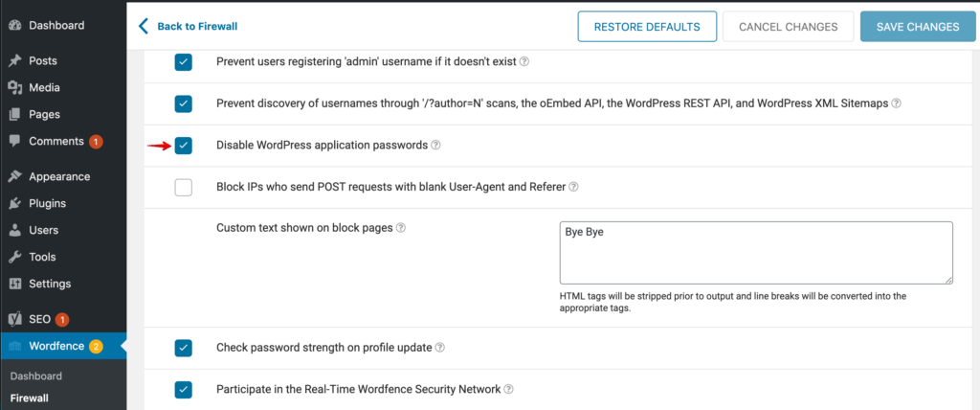The width and height of the screenshot is (980, 410).
Task: Click the Appearance paintbrush icon
Action: point(15,176)
